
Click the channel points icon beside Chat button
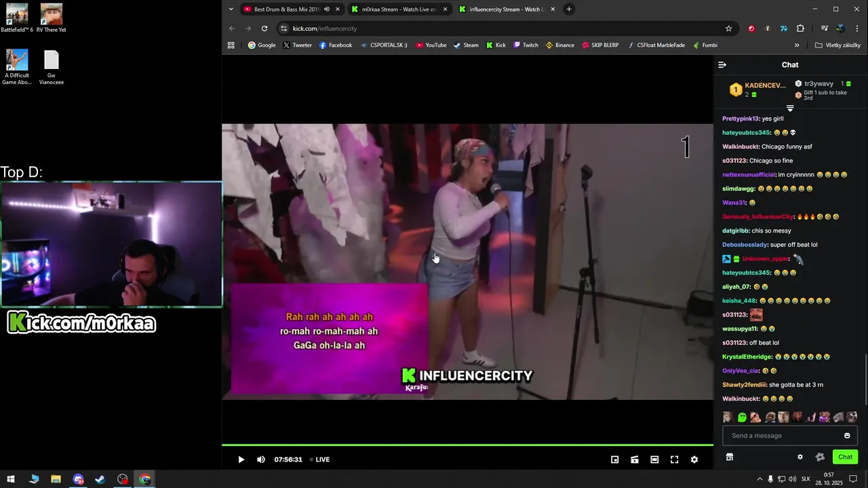pos(820,457)
